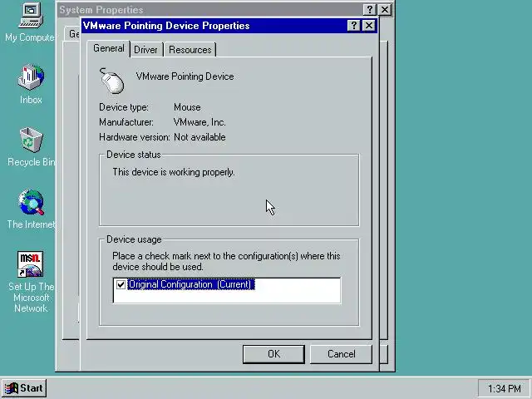
Task: Click the Device type value Mouse
Action: (187, 107)
